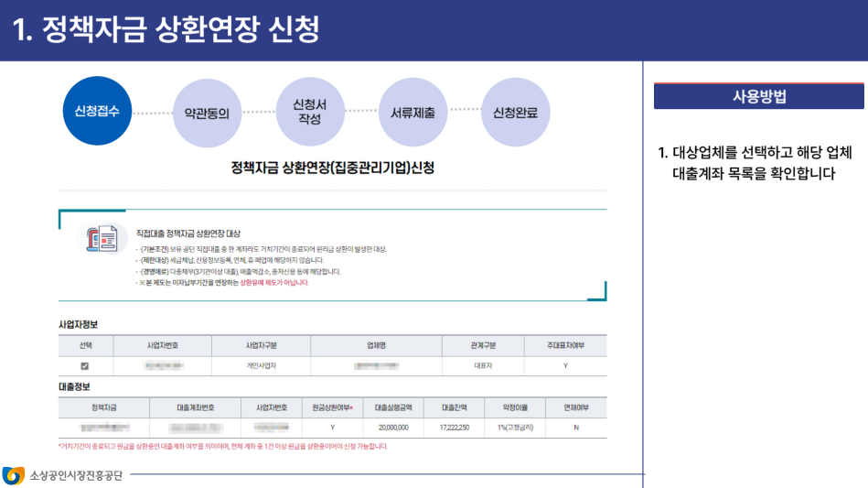Viewport: 868px width, 488px height.
Task: Click the 직접대출 정책자금 상환연장 대상 heading
Action: (188, 233)
